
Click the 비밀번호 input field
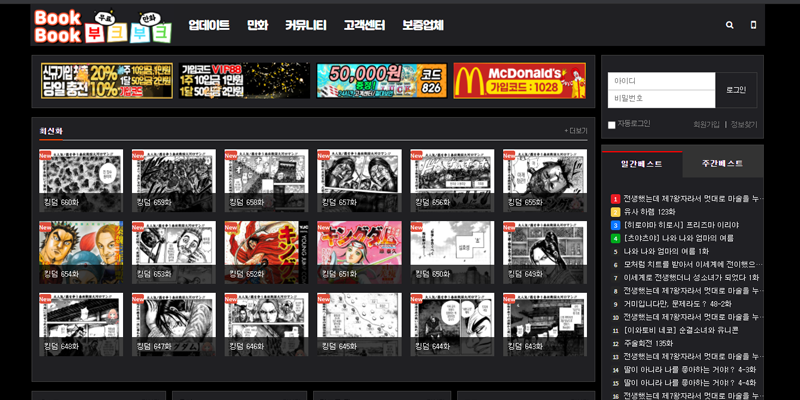pos(661,99)
